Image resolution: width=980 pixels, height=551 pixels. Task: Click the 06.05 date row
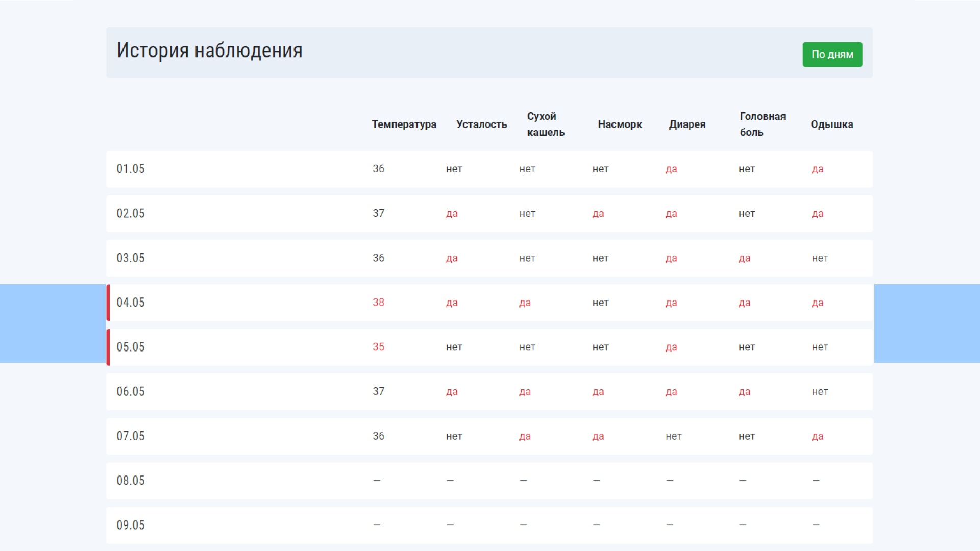coord(131,392)
